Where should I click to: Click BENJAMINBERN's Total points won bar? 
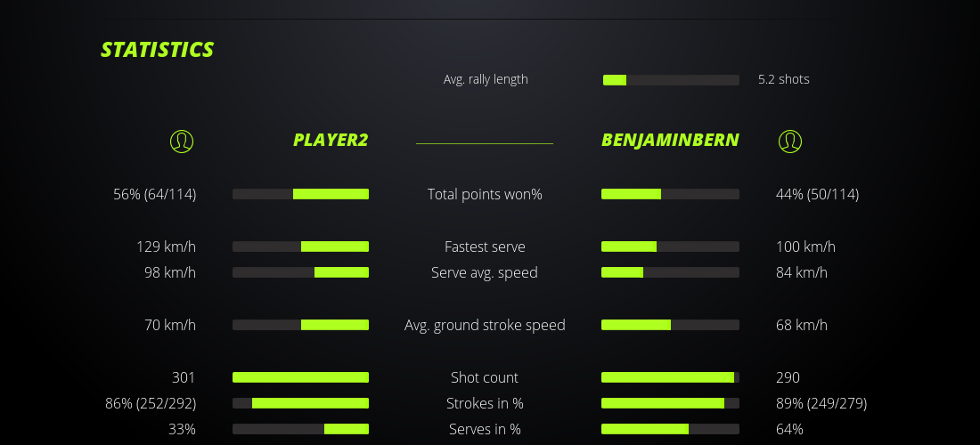(x=670, y=194)
